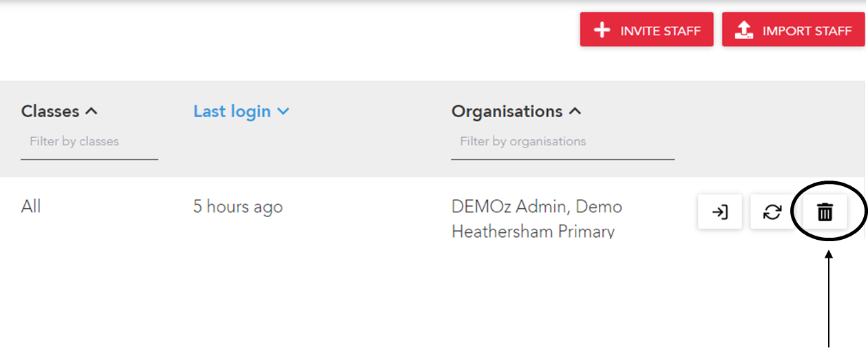
Task: Click the "DEMOz Admin, Demo" text
Action: (537, 207)
